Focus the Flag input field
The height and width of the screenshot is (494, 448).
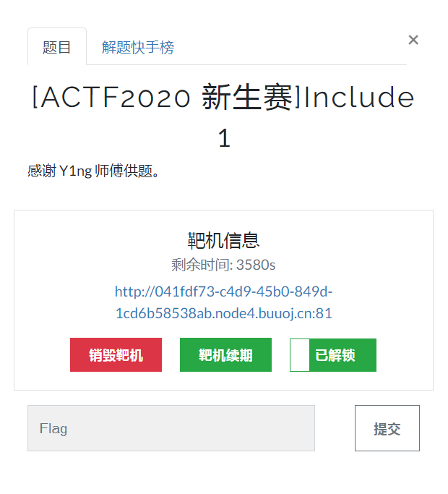[x=171, y=428]
